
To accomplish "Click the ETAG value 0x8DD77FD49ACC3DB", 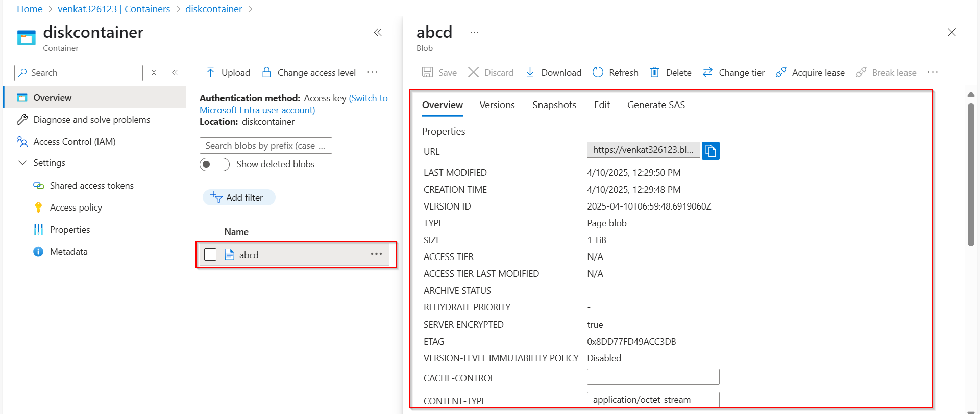I will point(631,342).
